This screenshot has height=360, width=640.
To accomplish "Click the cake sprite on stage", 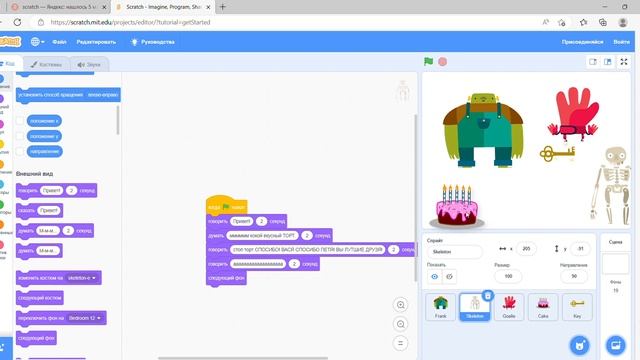I will click(456, 207).
